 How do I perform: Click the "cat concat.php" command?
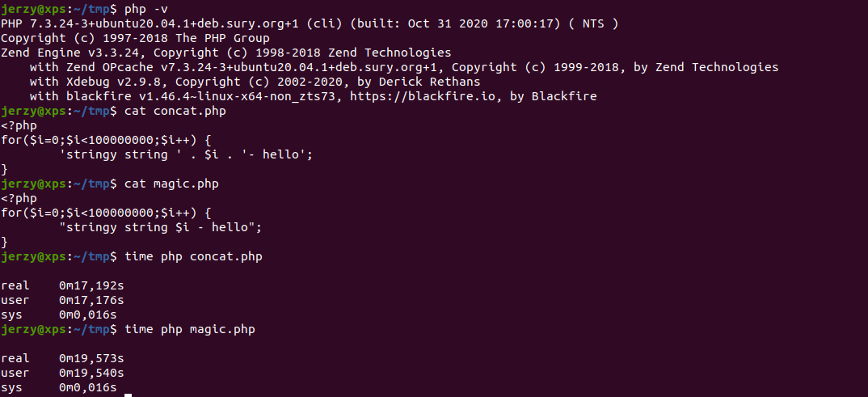tap(175, 111)
